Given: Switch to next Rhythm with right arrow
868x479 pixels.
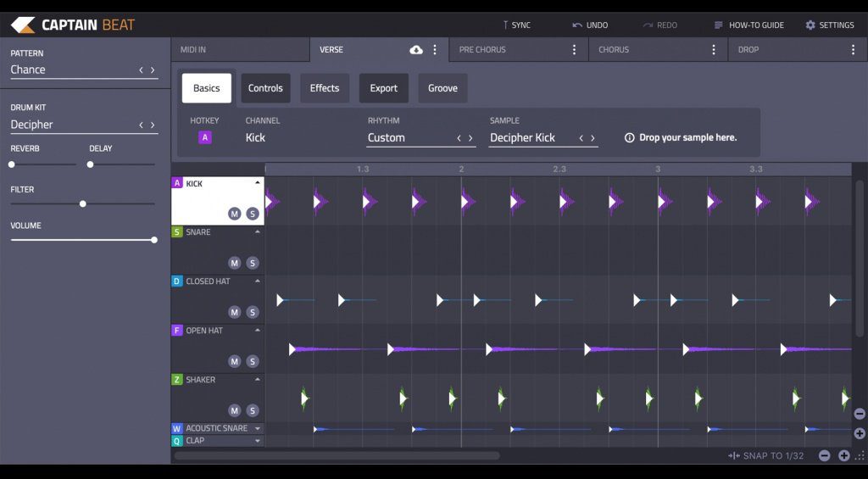Looking at the screenshot, I should (470, 138).
